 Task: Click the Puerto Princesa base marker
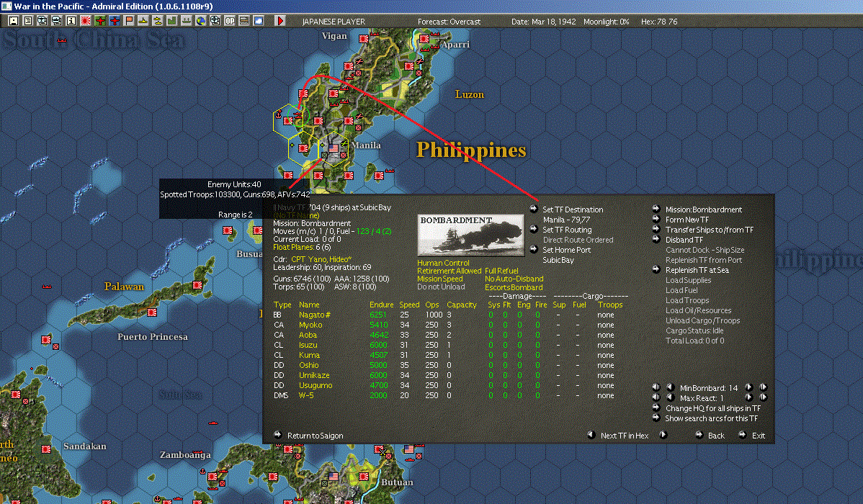coord(152,312)
